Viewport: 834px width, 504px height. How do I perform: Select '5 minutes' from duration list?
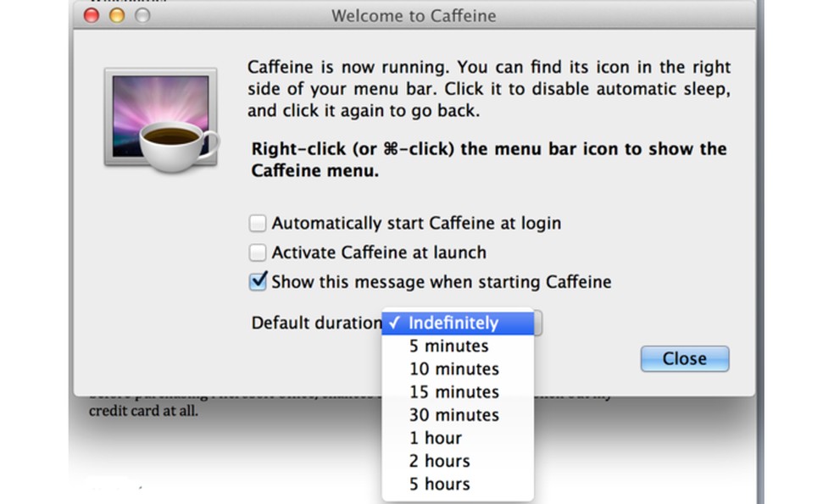449,346
